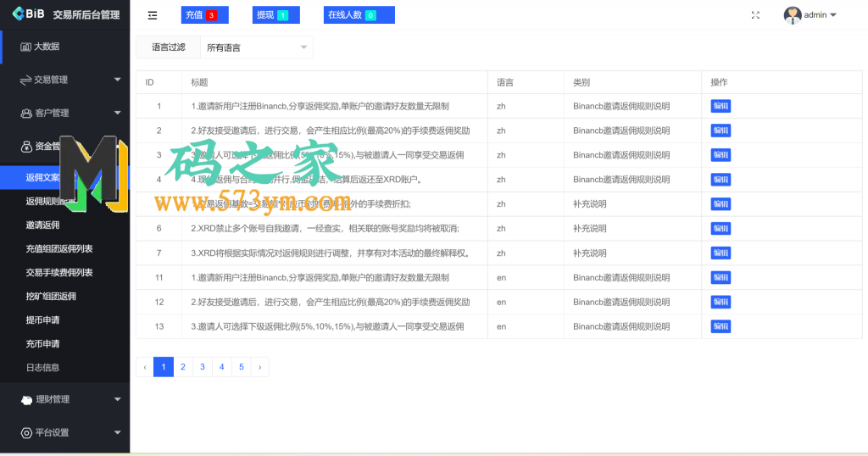Click title text of row ID 6
This screenshot has height=456, width=868.
pos(325,229)
